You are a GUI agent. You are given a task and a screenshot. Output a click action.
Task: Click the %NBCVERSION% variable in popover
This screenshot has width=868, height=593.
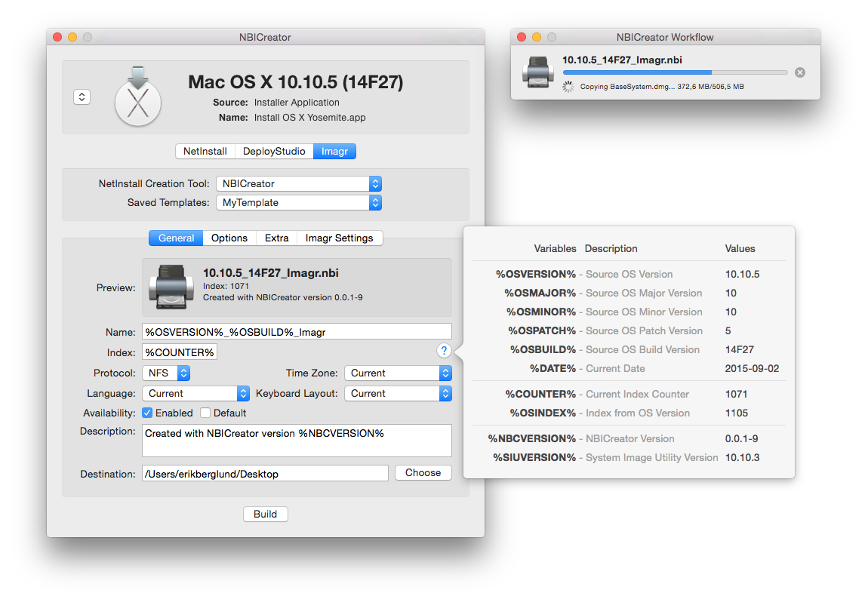[x=532, y=438]
